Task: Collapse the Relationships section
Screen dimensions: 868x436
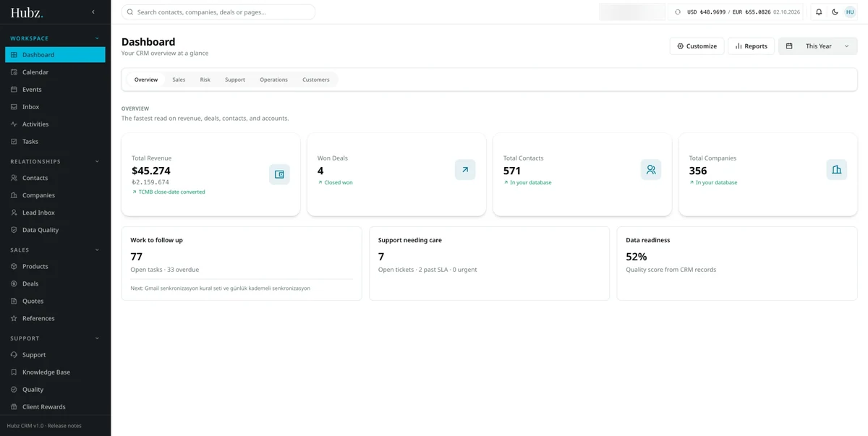Action: coord(97,161)
